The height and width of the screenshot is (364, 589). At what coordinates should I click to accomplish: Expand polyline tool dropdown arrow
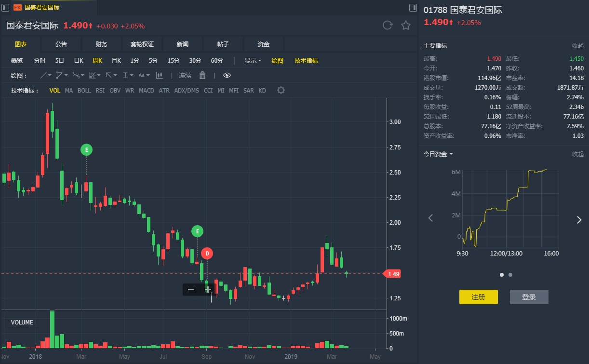click(x=66, y=76)
